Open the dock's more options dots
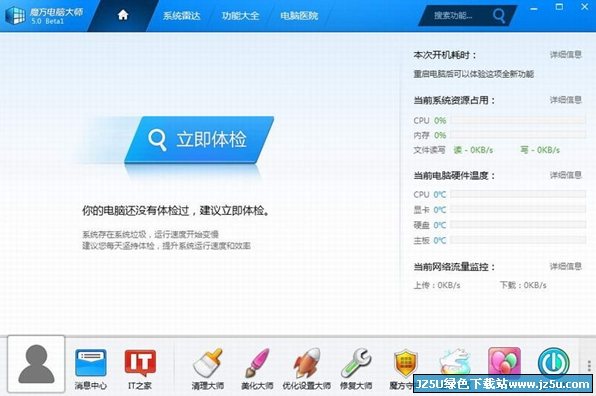 tap(589, 366)
